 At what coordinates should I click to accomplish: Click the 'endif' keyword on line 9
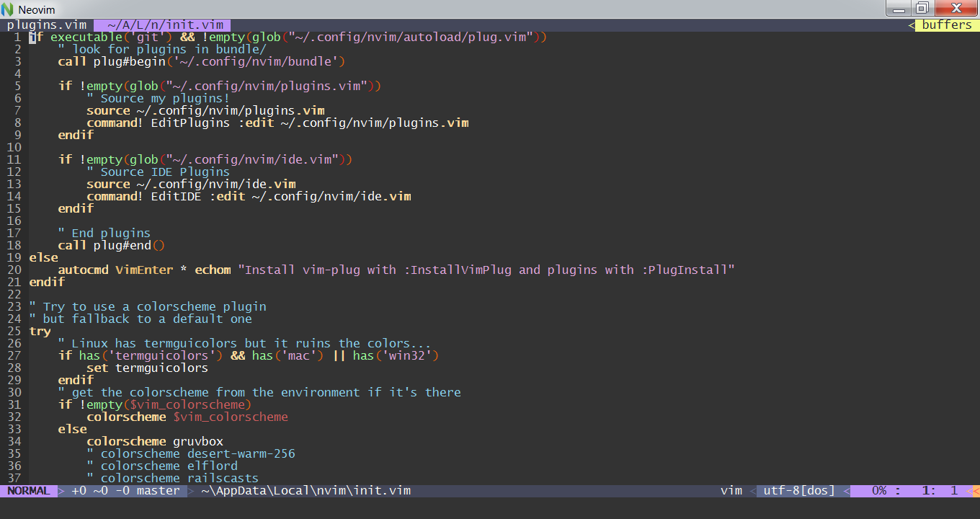tap(76, 135)
